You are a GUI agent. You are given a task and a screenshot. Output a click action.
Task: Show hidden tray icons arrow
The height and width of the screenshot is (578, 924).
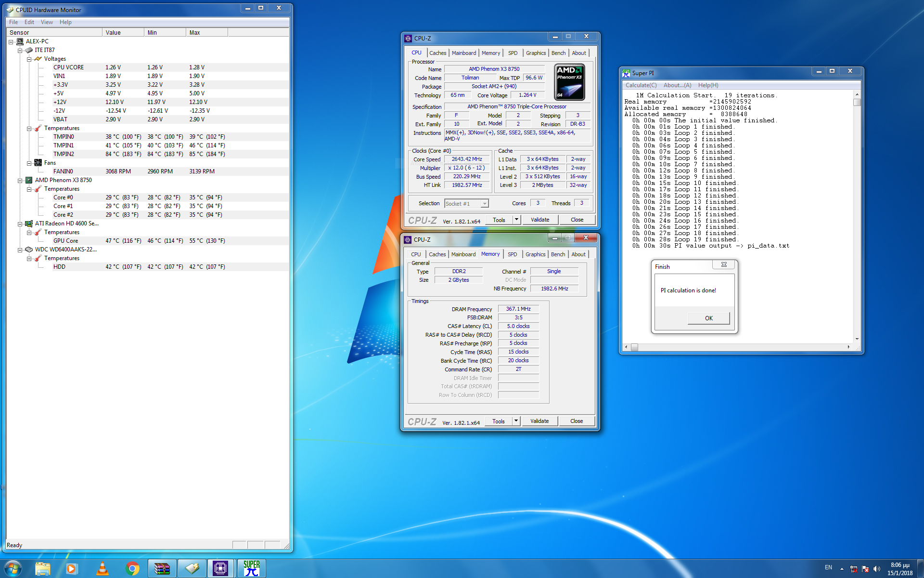click(842, 569)
